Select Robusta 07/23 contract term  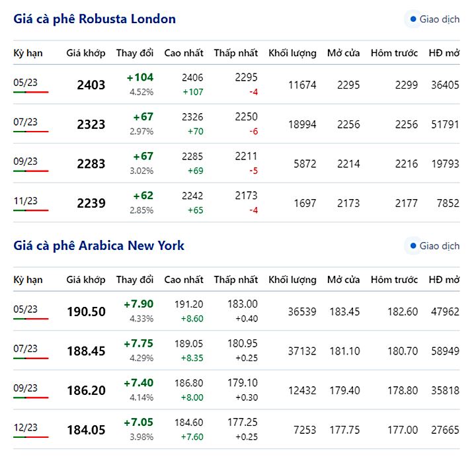point(25,122)
